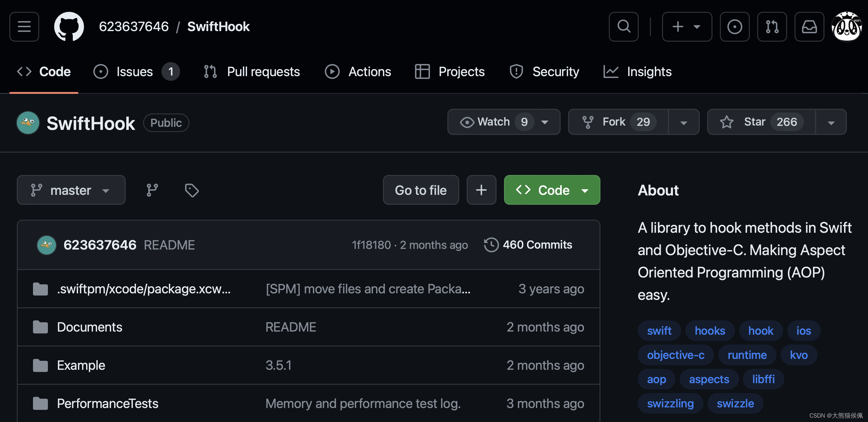Open global pull requests icon in header
The width and height of the screenshot is (868, 422).
tap(772, 27)
